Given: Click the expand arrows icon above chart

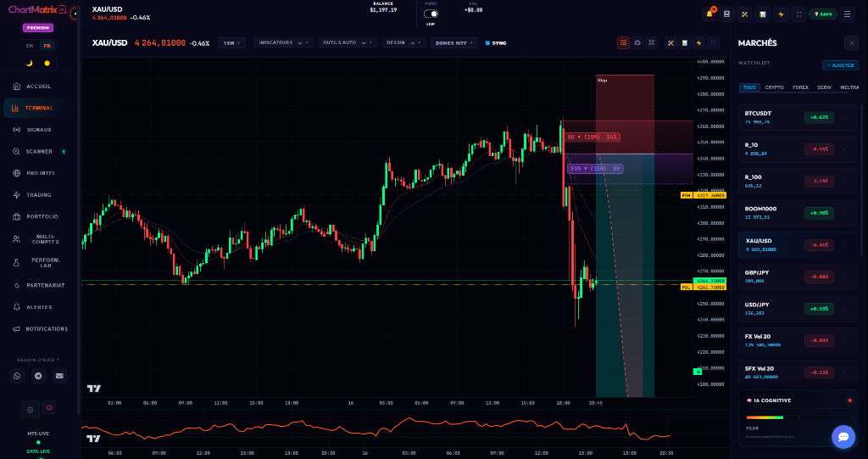Looking at the screenshot, I should [x=652, y=42].
